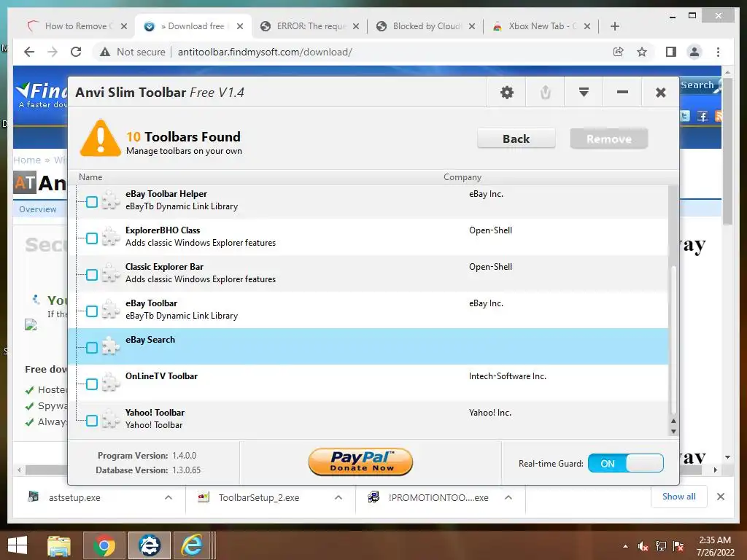
Task: Check the eBay Toolbar Helper checkbox
Action: (x=92, y=202)
